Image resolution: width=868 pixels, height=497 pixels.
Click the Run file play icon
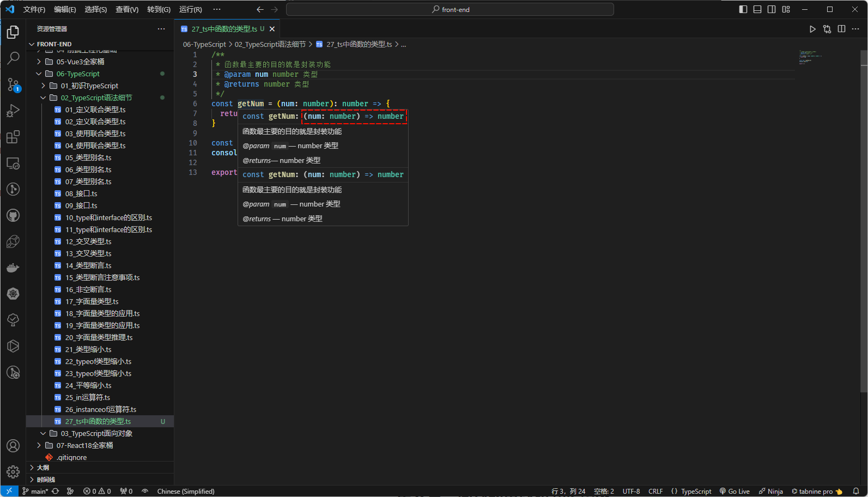[x=812, y=29]
